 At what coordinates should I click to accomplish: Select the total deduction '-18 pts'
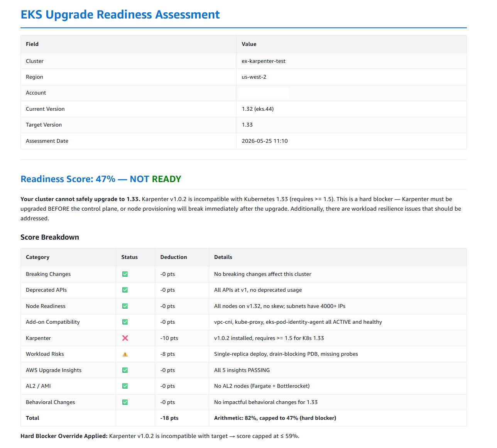169,418
